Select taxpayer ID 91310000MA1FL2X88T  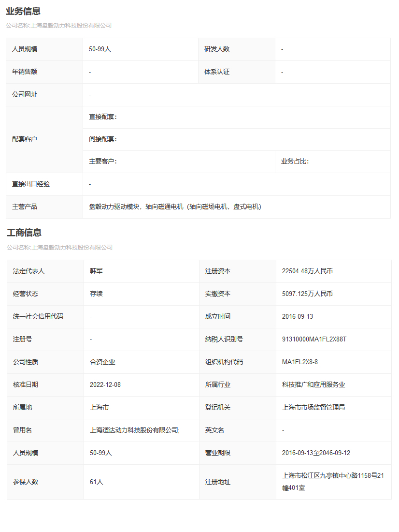click(x=314, y=340)
